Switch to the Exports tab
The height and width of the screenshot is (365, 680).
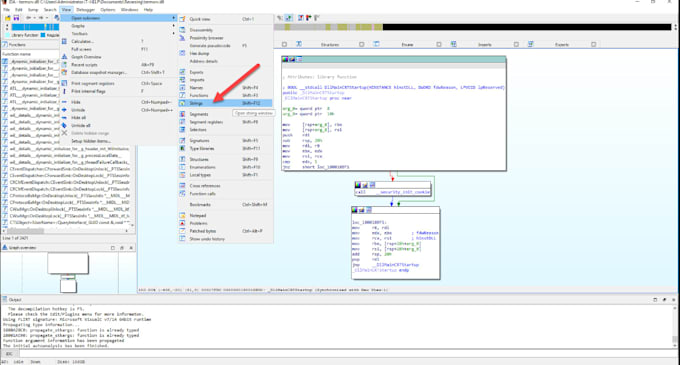(x=562, y=44)
